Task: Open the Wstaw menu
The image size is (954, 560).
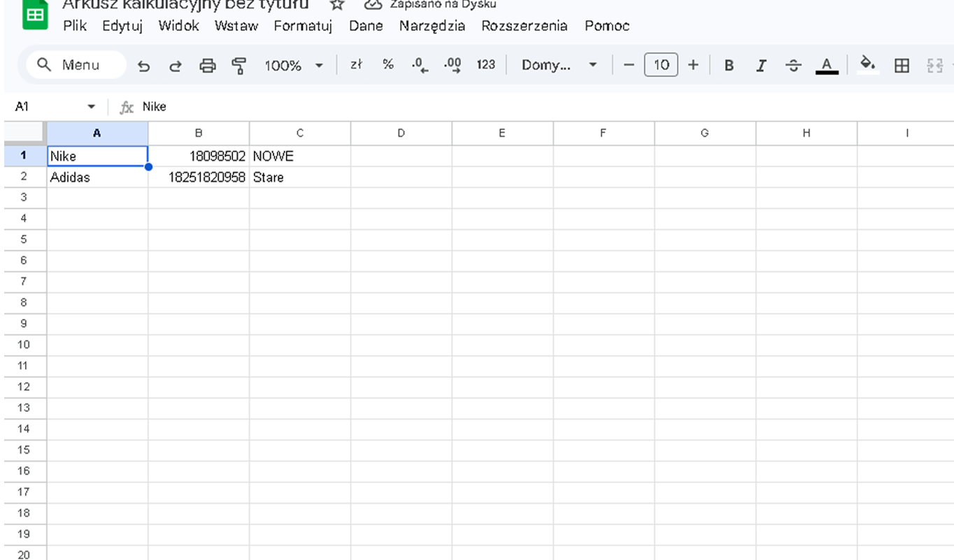Action: (236, 26)
